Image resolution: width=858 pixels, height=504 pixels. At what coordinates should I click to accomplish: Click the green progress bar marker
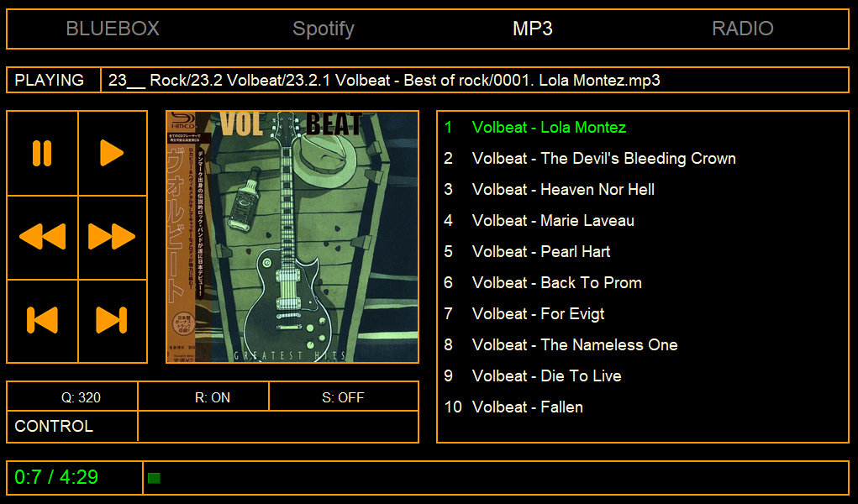point(155,478)
